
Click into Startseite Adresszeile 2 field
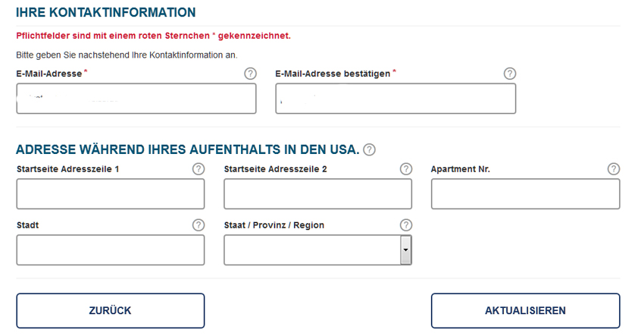(x=317, y=193)
